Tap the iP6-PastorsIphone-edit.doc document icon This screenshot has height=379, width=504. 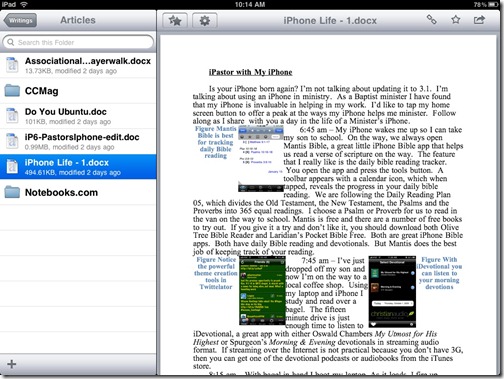click(12, 141)
